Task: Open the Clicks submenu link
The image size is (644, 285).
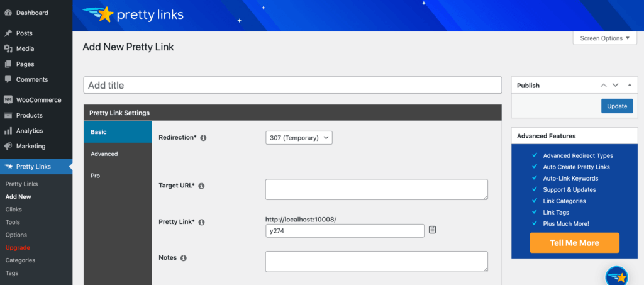Action: click(14, 210)
